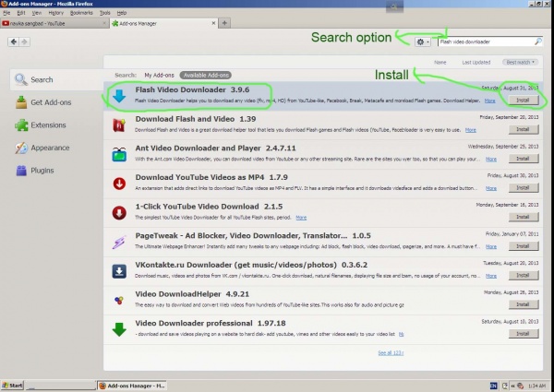Install Video DownloadHelper 4.9.21
The height and width of the screenshot is (392, 554).
click(524, 304)
